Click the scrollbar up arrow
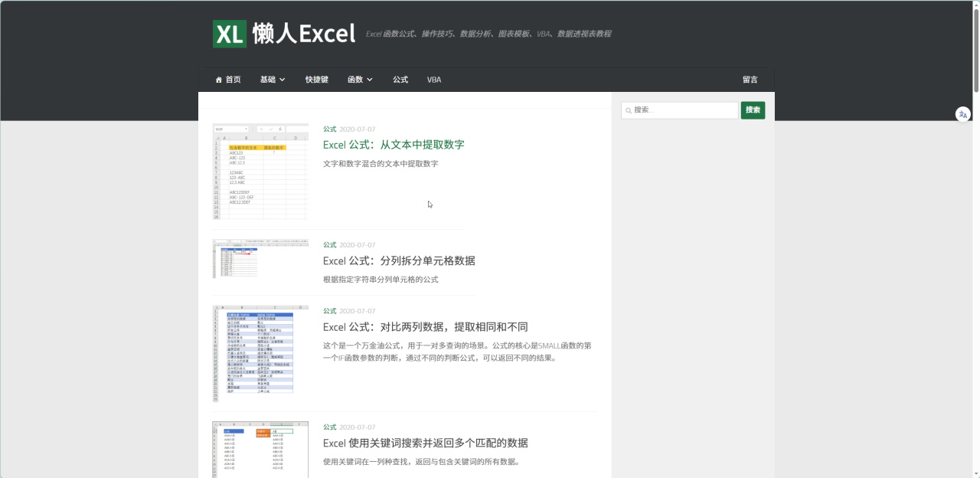The height and width of the screenshot is (478, 980). 975,4
